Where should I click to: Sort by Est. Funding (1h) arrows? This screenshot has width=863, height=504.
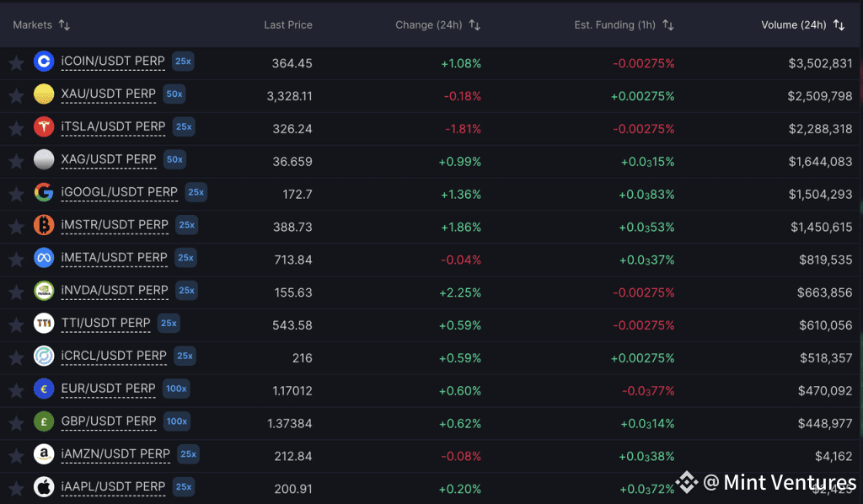tap(668, 24)
